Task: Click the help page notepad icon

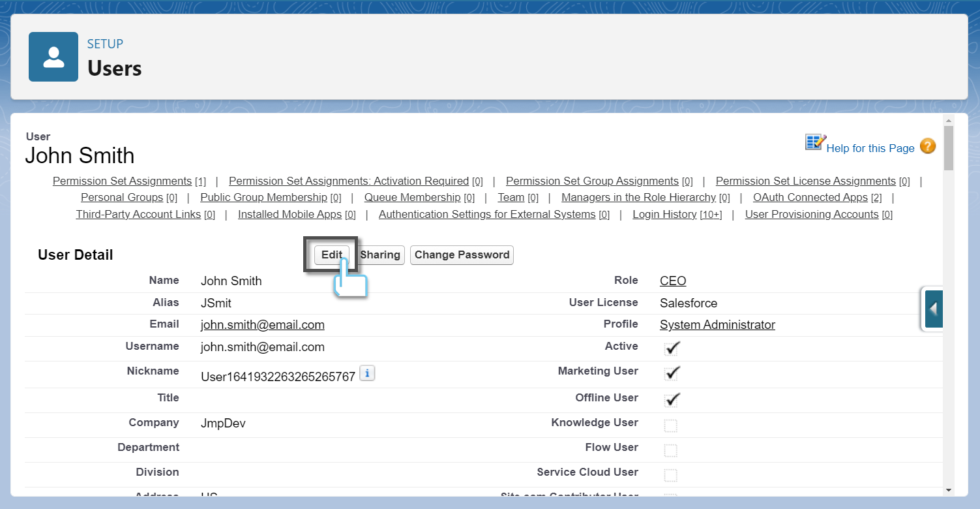Action: point(815,142)
